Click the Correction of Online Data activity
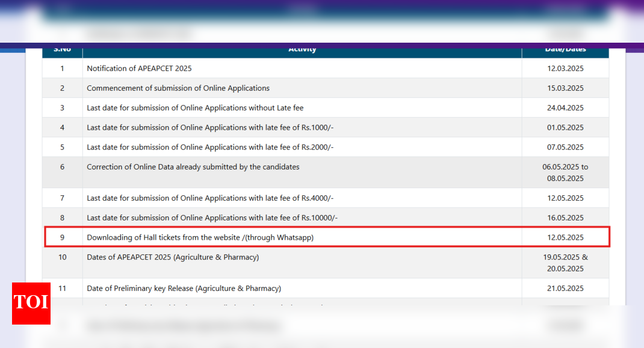 193,167
